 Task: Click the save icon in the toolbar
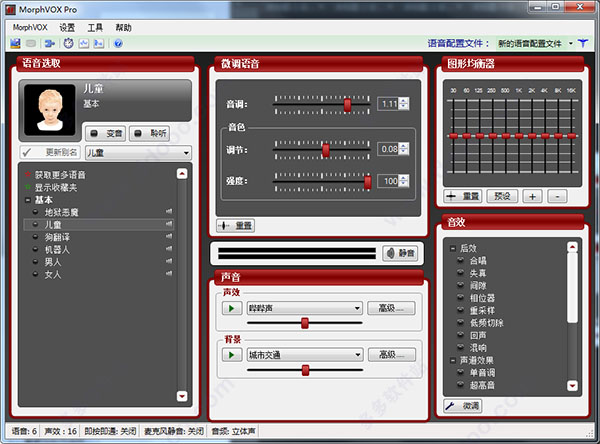(15, 43)
